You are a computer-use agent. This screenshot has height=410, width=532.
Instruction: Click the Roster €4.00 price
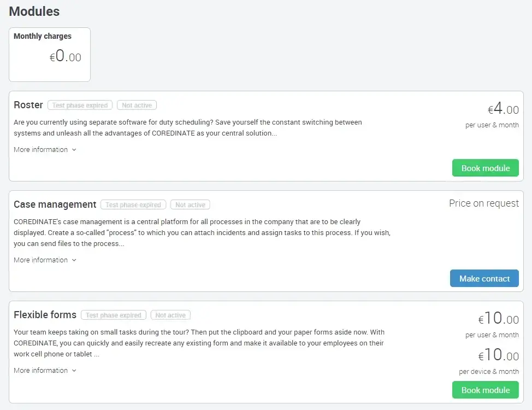[503, 109]
